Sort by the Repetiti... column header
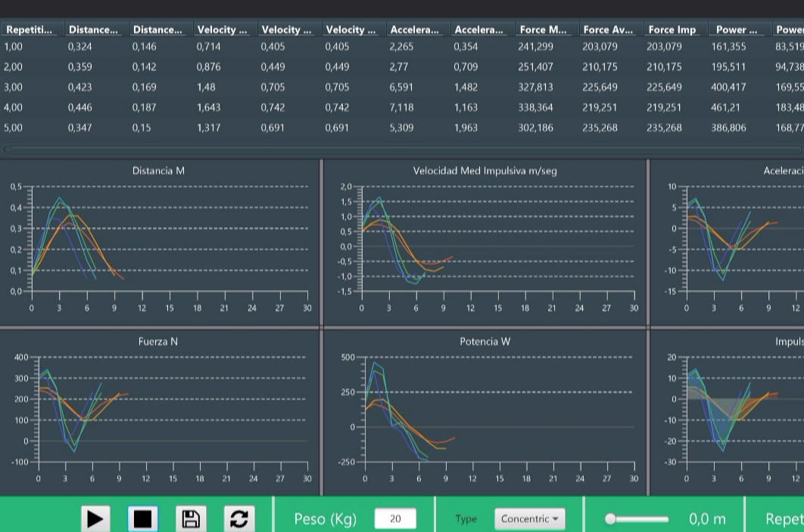 [30, 30]
